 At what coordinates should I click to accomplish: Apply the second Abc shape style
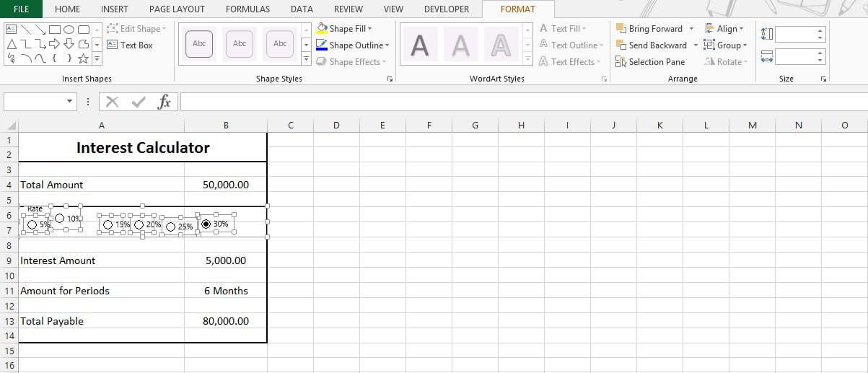(240, 44)
